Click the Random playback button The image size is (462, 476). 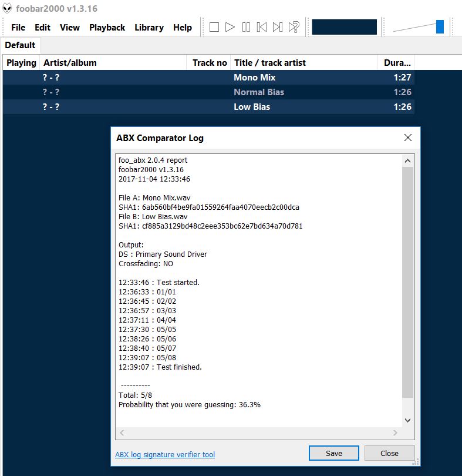click(x=294, y=27)
